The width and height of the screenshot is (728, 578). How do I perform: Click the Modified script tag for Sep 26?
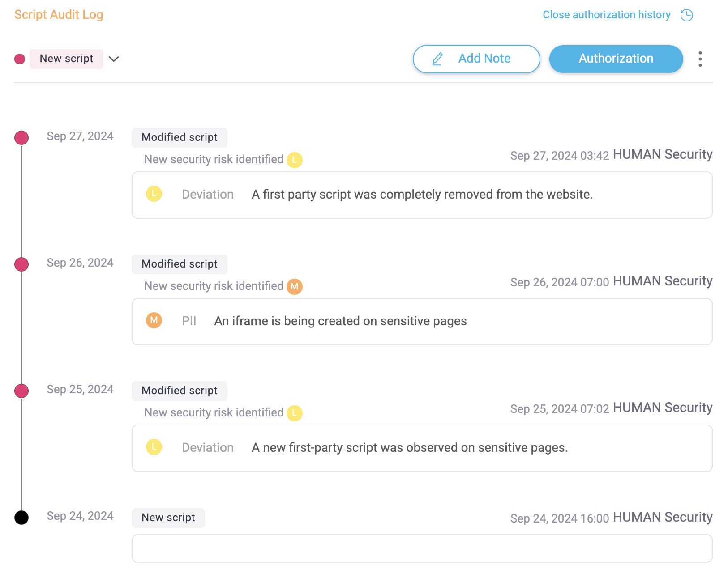coord(180,264)
